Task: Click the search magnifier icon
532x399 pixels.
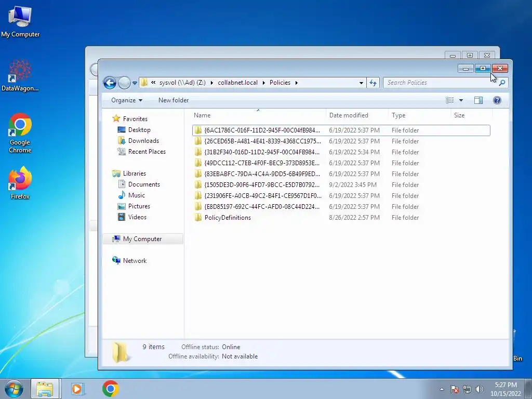Action: [x=502, y=83]
